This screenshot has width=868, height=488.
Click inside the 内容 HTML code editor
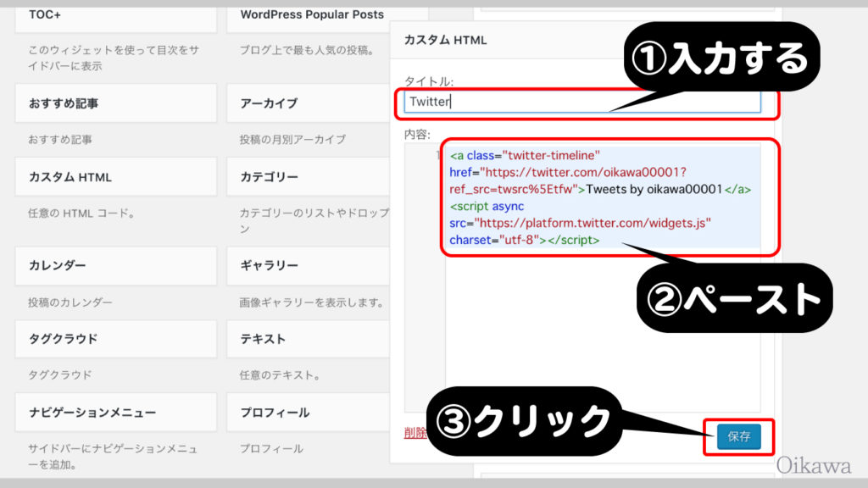[602, 339]
